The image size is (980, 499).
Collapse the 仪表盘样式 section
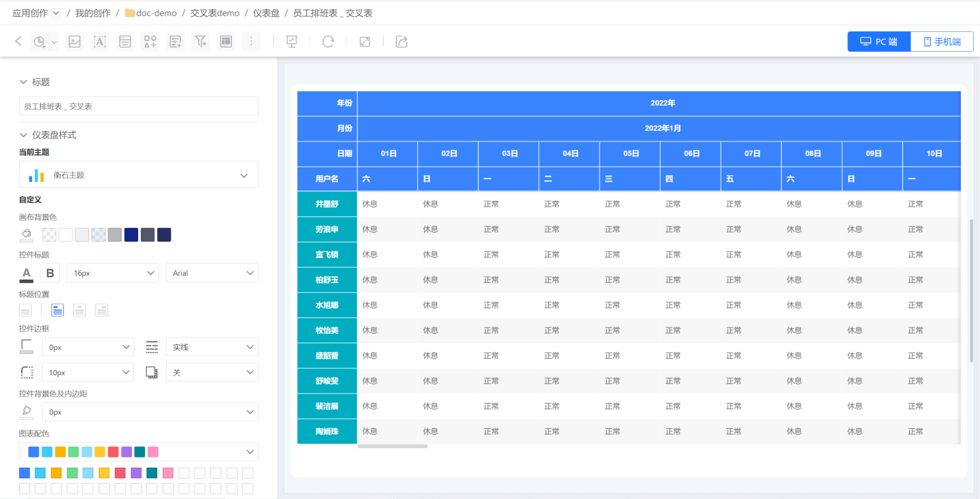point(24,135)
